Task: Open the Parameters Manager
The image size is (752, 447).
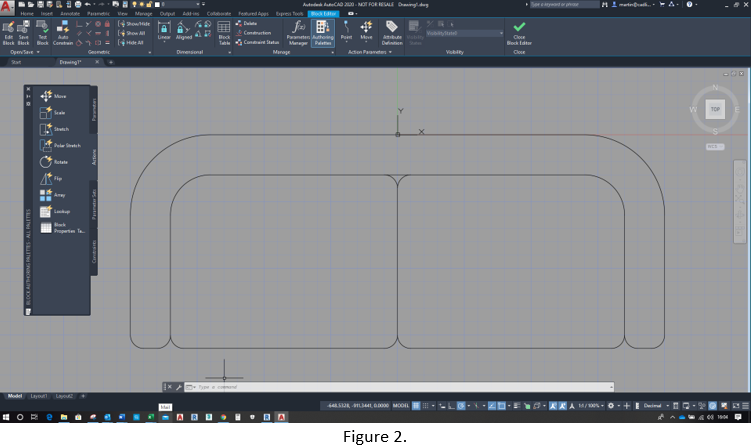Action: (298, 32)
